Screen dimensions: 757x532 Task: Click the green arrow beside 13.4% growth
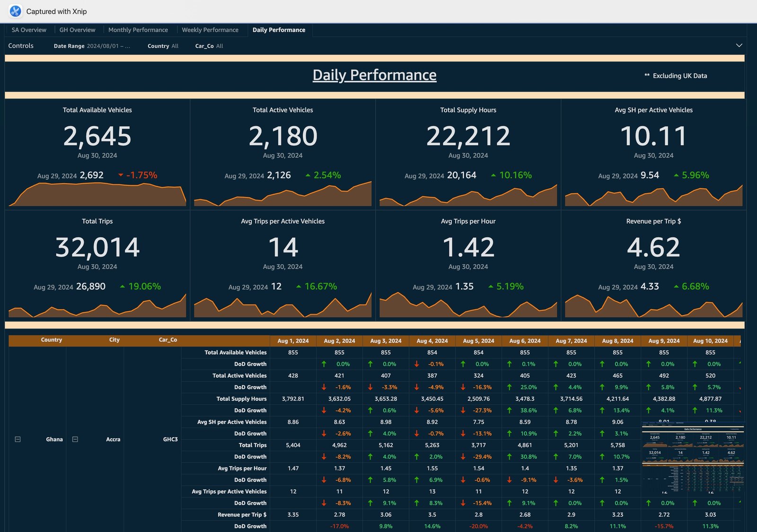pos(602,410)
